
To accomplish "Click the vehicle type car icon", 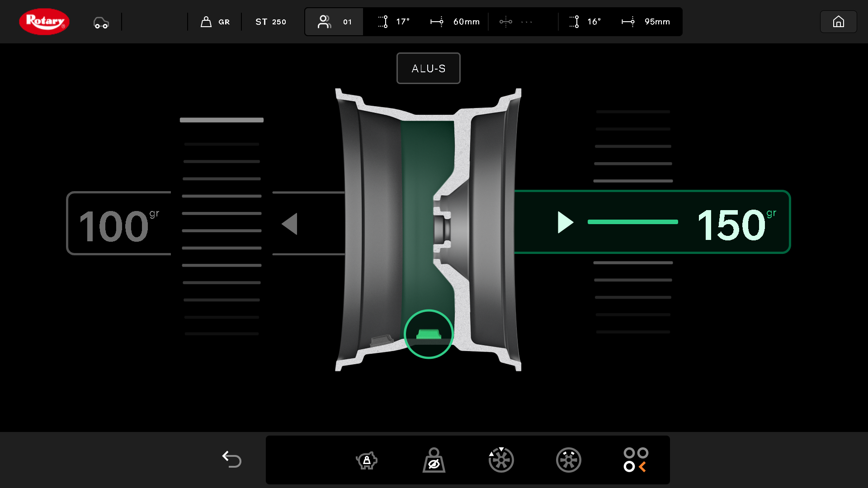I will [101, 22].
